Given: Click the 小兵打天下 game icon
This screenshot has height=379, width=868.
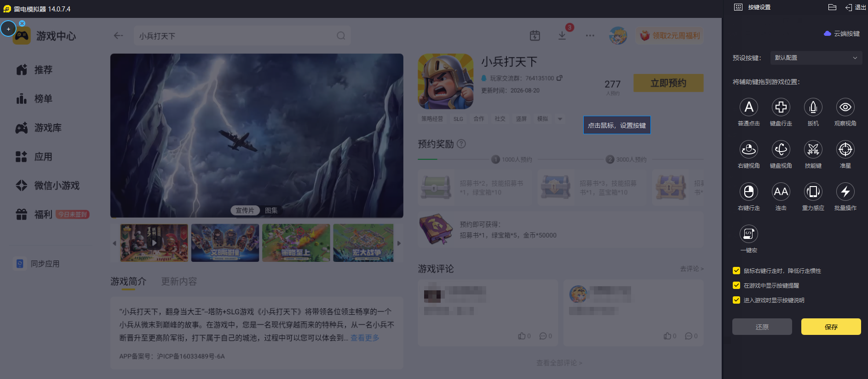Looking at the screenshot, I should click(x=445, y=81).
